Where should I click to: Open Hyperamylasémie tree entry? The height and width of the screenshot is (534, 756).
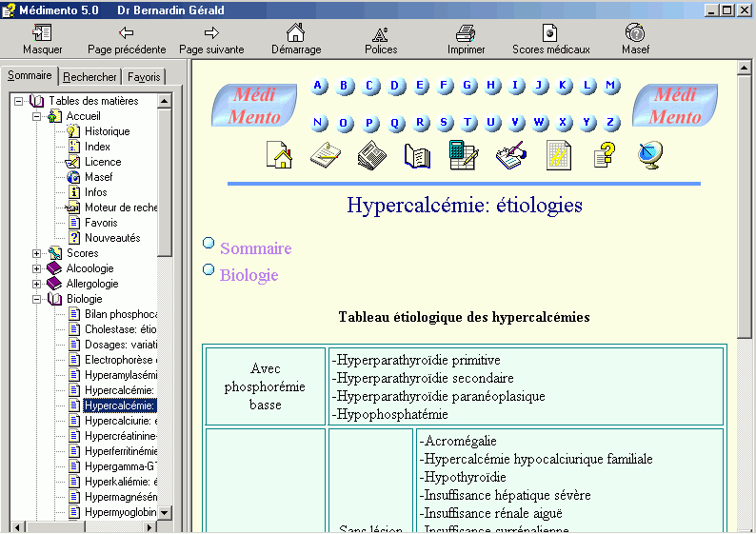click(x=121, y=375)
